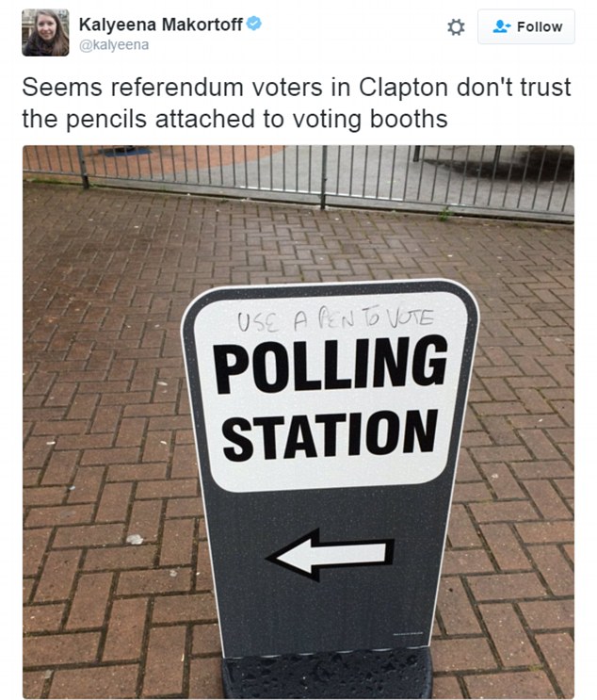Open Kalyeena Makortoff's profile avatar
The height and width of the screenshot is (700, 597).
point(43,32)
